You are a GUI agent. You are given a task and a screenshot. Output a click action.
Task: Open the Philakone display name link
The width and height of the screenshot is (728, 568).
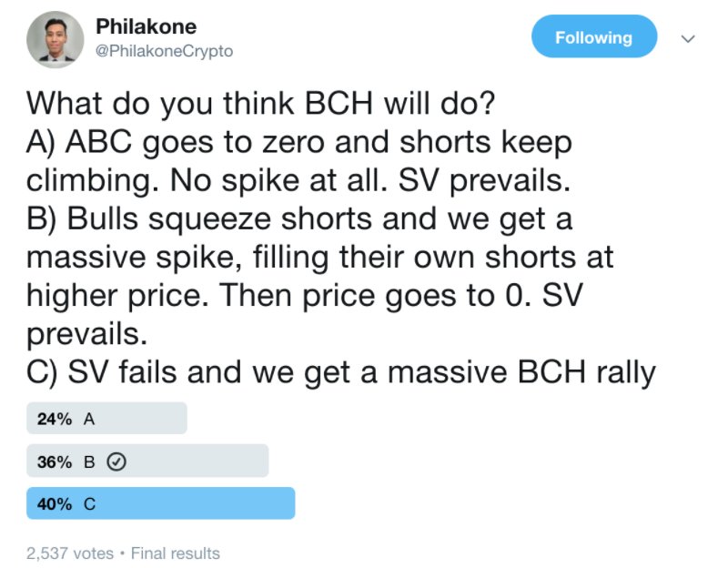tap(146, 26)
